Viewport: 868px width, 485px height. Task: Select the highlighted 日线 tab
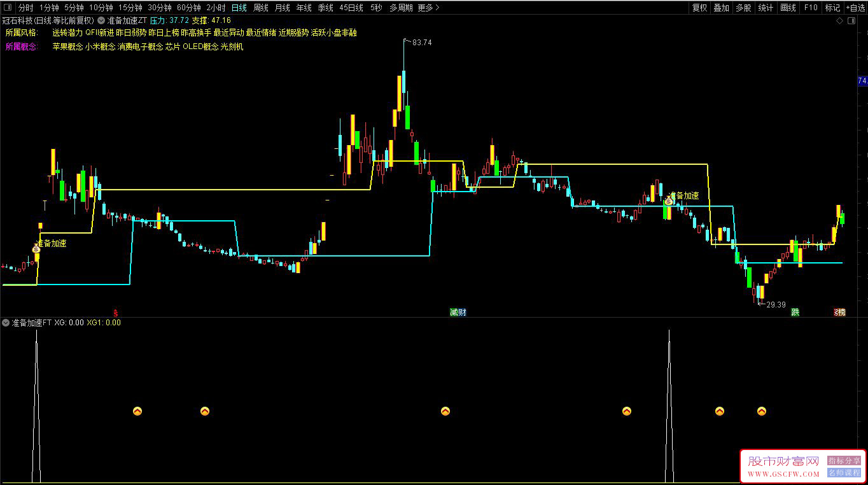click(x=239, y=8)
